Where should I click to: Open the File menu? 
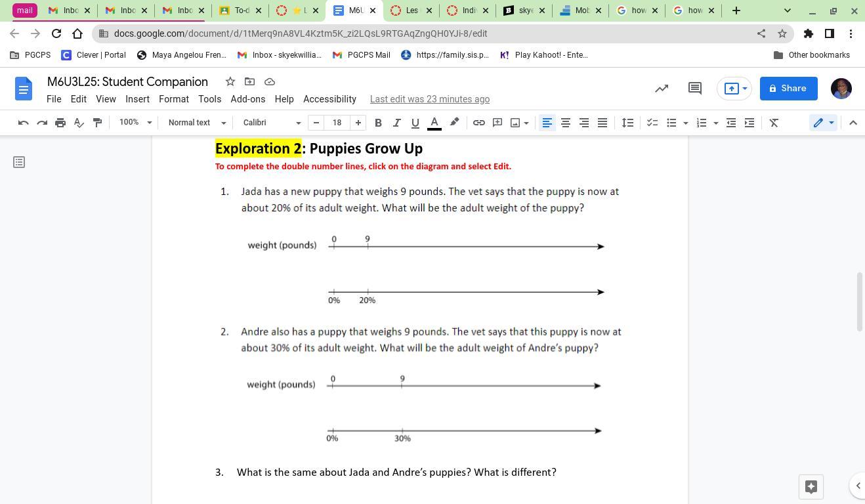54,99
